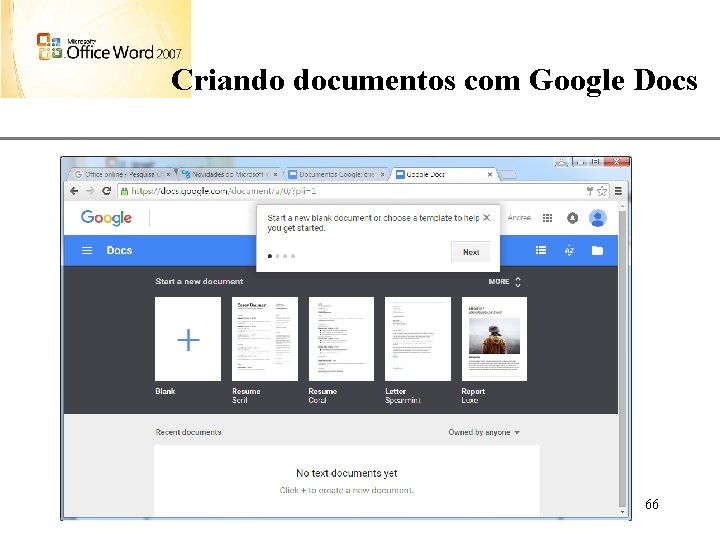Choose the Report Luxe template
This screenshot has width=720, height=540.
click(495, 339)
